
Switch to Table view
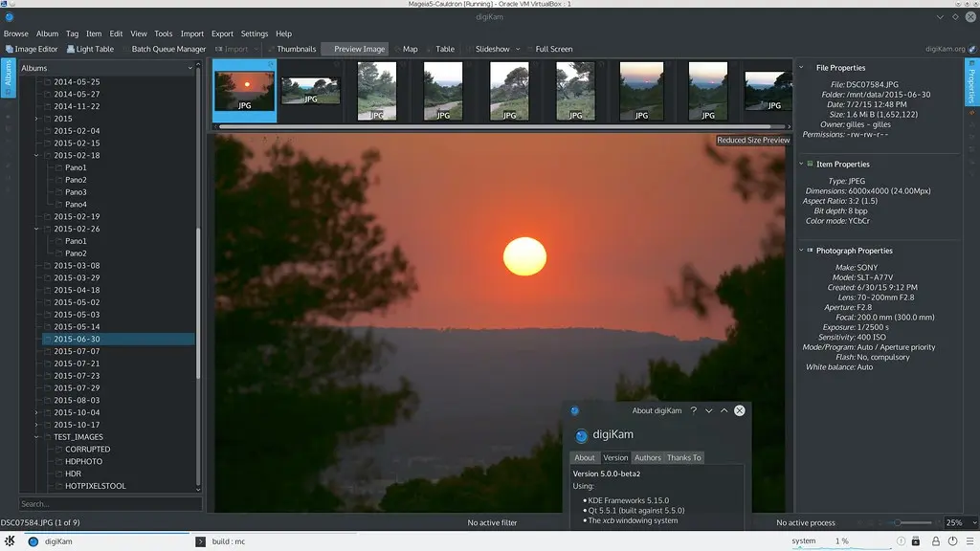[x=446, y=49]
